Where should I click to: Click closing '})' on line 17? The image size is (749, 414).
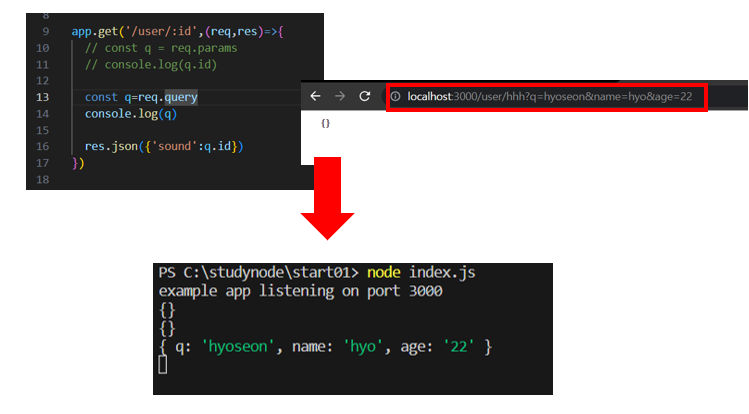(78, 163)
